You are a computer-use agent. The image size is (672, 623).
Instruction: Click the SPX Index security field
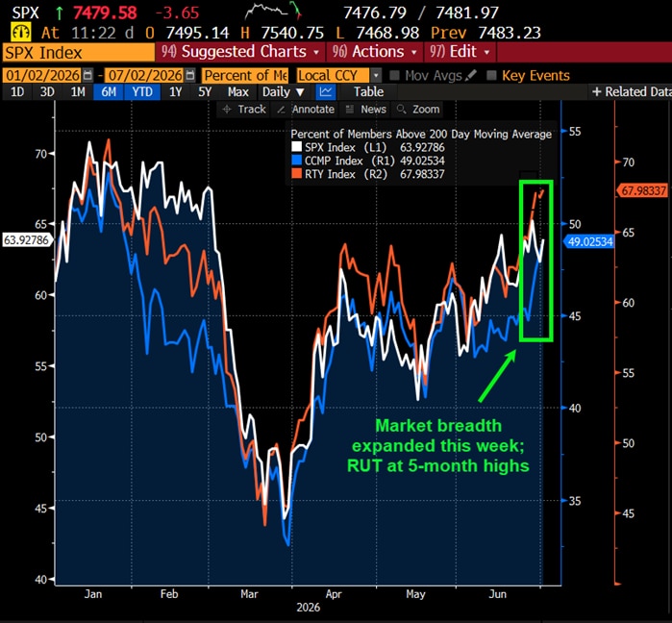(x=79, y=52)
